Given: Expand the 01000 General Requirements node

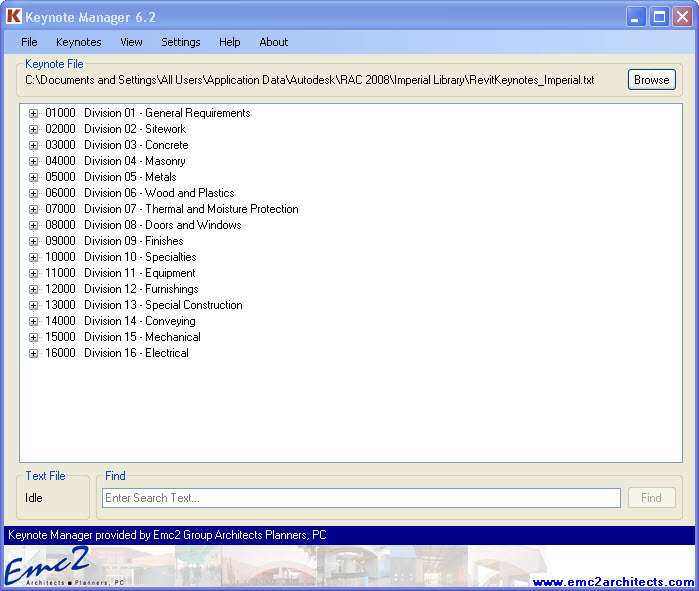Looking at the screenshot, I should pyautogui.click(x=33, y=113).
